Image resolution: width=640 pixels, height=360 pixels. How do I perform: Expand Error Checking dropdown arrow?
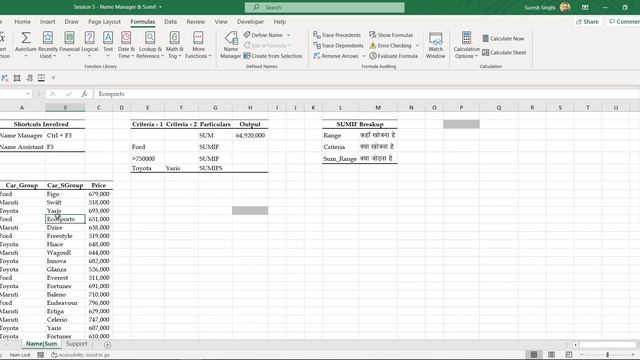point(417,46)
